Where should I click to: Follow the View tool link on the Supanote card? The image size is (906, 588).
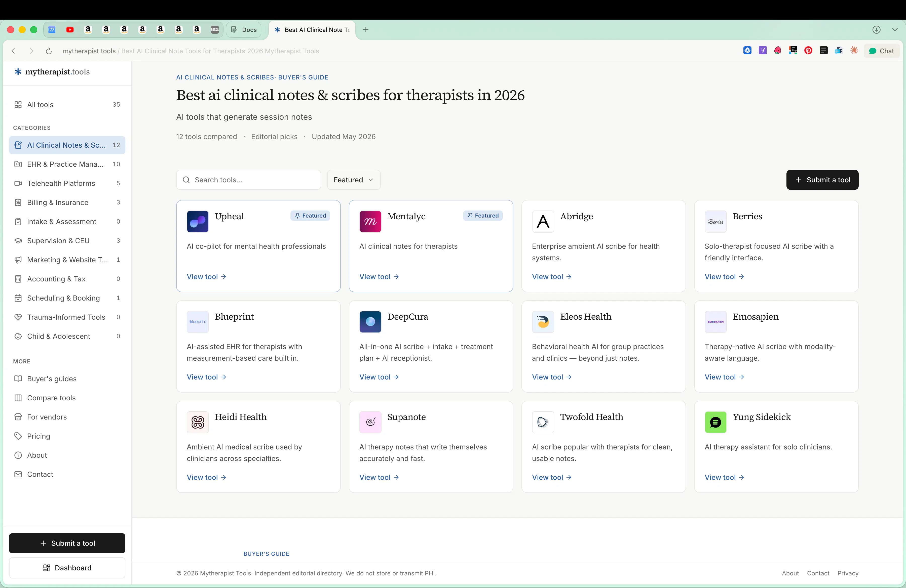(379, 477)
